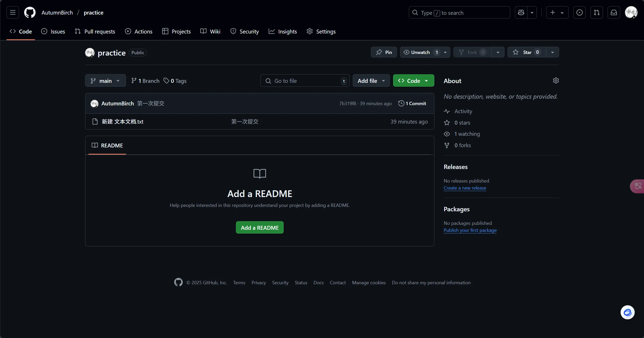Open the Status footer link
The width and height of the screenshot is (644, 338).
pos(301,282)
